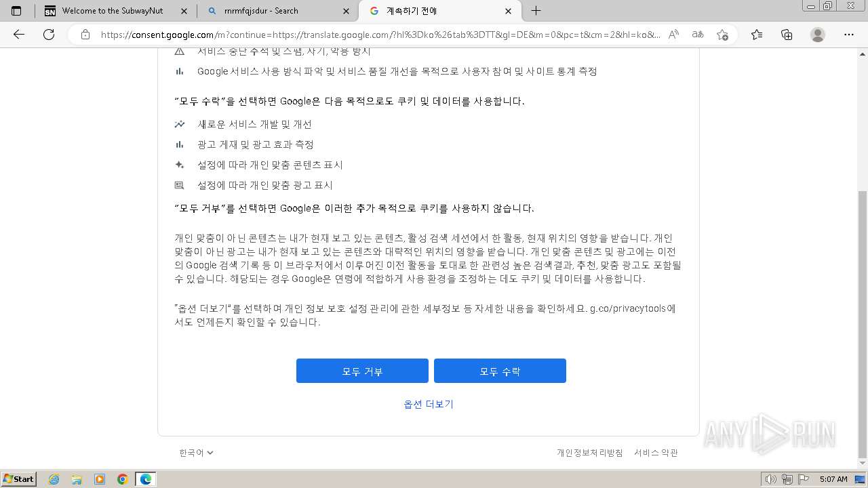Click the 5:07 AM system clock
Screen dimensions: 868x488
(x=833, y=479)
